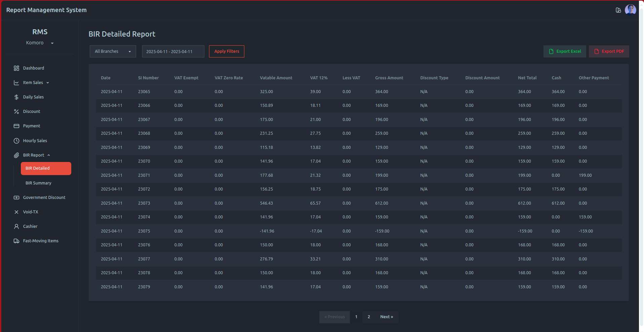Open Government Discount in sidebar
Image resolution: width=644 pixels, height=332 pixels.
(x=44, y=198)
